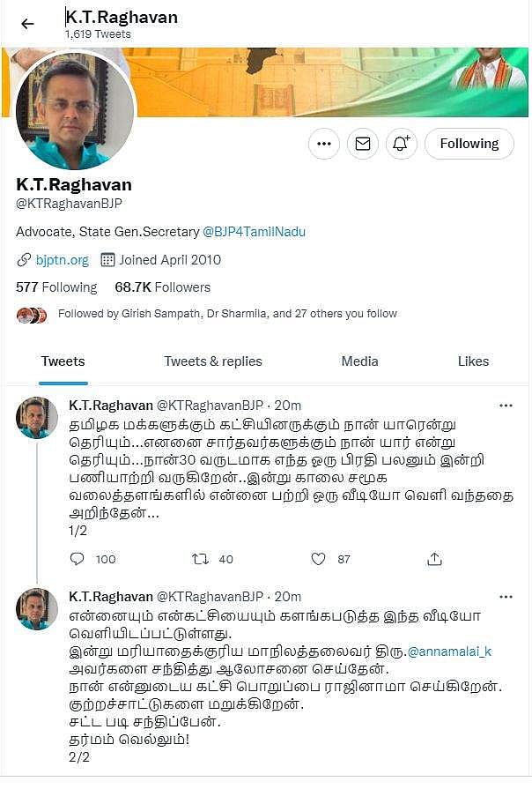Open the Tweets & replies tab
Viewport: 532px width, 789px height.
[x=212, y=361]
